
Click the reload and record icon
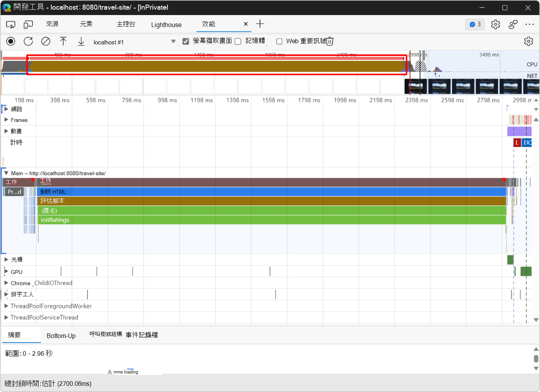pyautogui.click(x=28, y=41)
